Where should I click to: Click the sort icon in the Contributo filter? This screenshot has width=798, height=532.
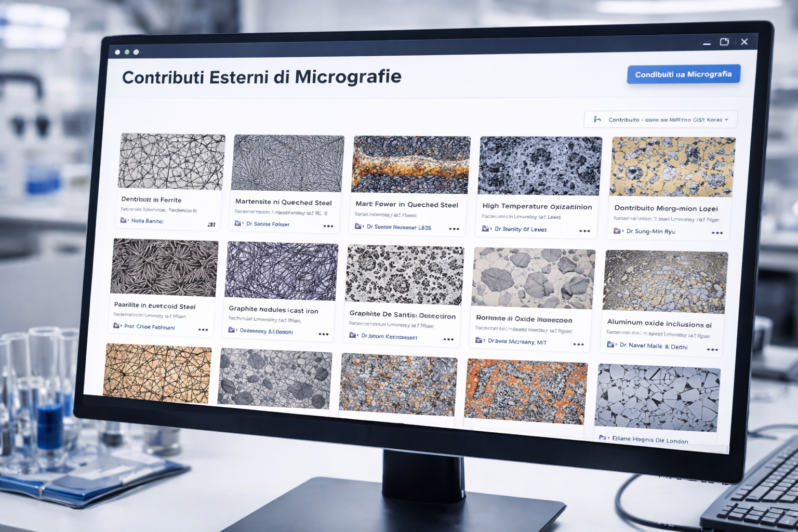(597, 119)
